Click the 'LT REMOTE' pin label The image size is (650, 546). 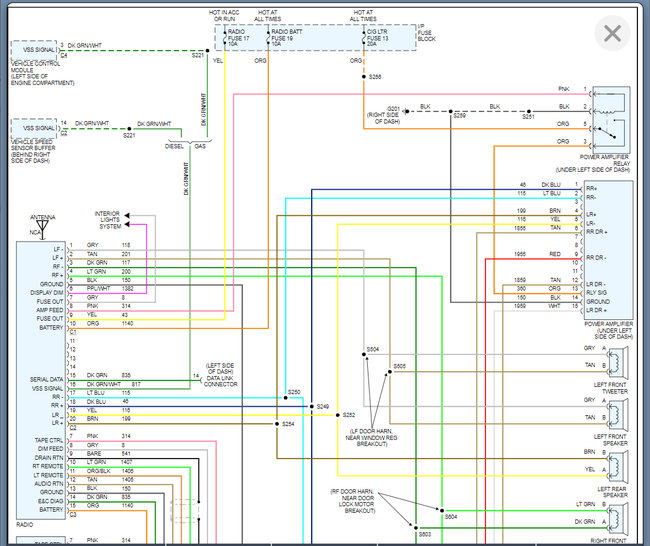point(48,475)
